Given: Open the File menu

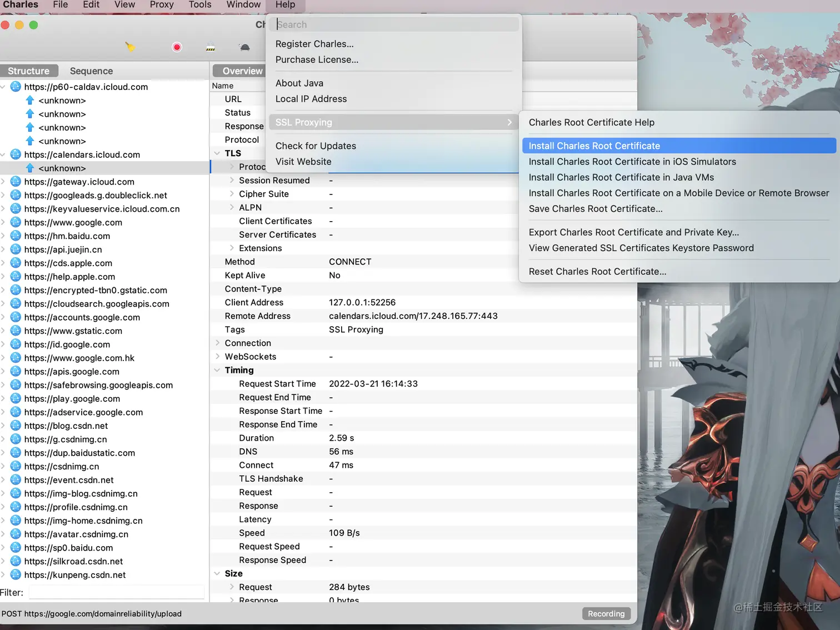Looking at the screenshot, I should (x=61, y=5).
